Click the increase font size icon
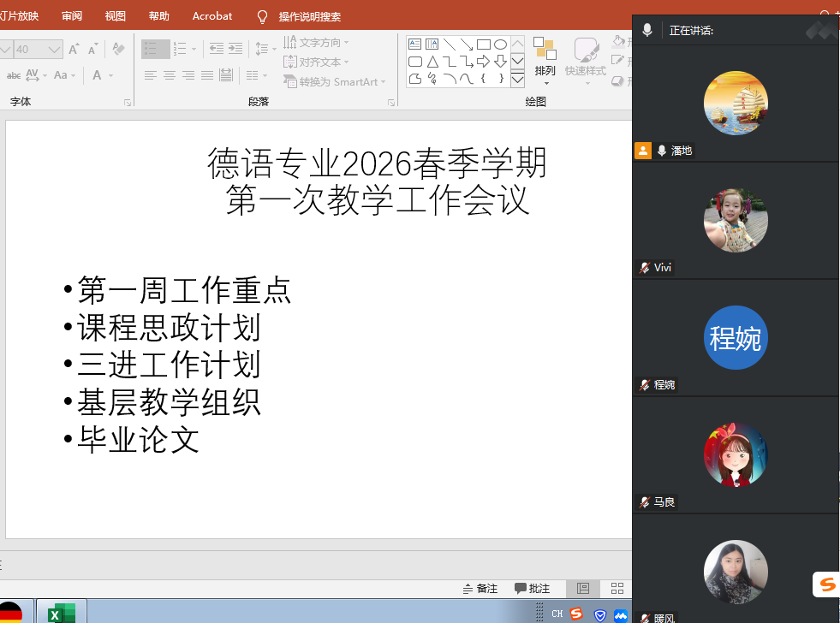The width and height of the screenshot is (840, 623). pos(75,49)
